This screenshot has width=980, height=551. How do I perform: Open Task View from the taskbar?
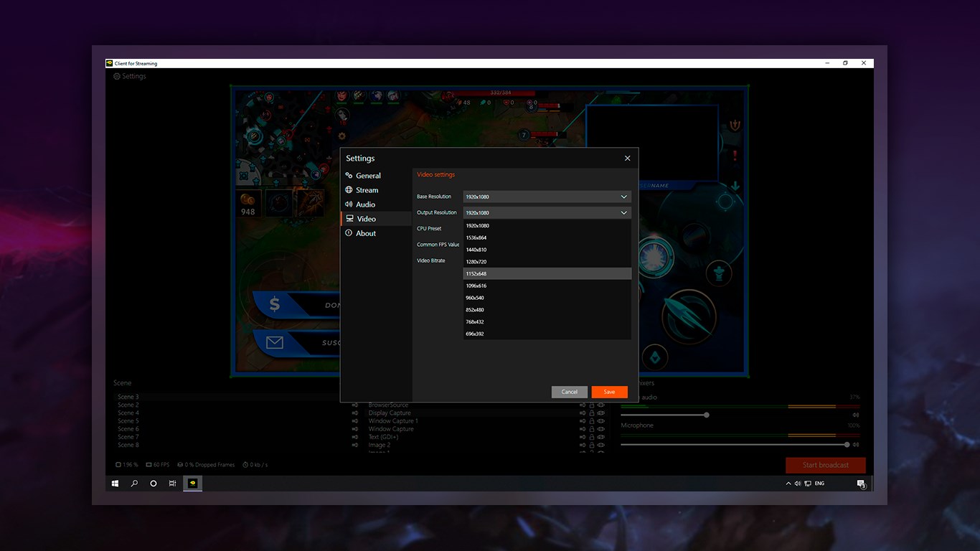172,484
